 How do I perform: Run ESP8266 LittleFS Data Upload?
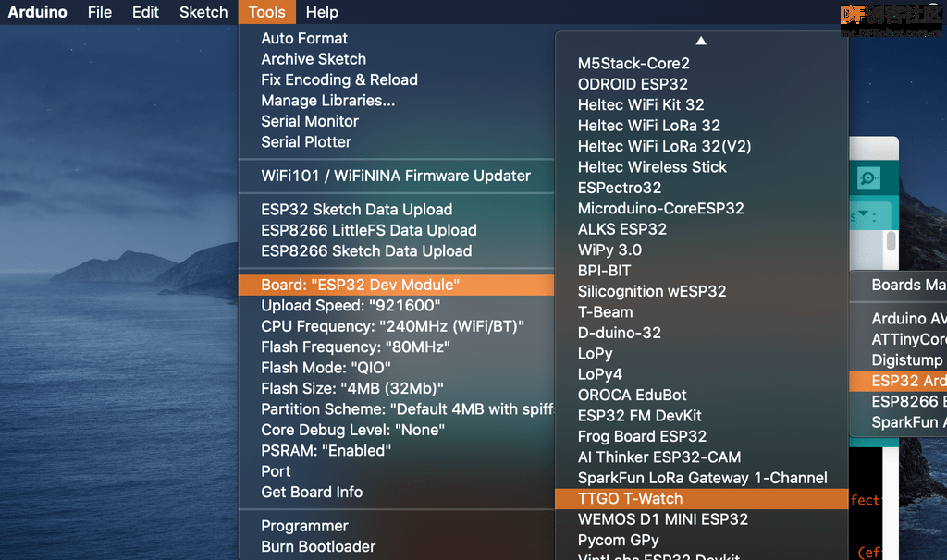tap(396, 230)
